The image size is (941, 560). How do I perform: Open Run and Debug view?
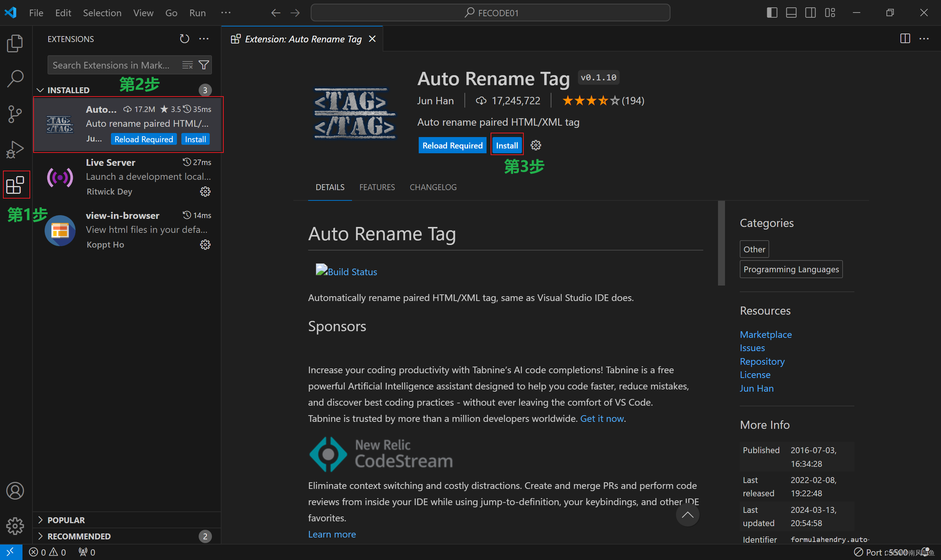point(15,149)
